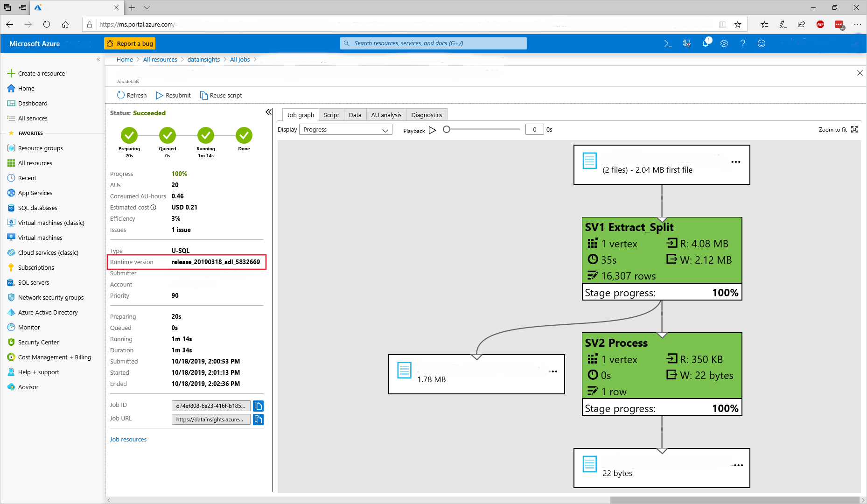This screenshot has width=867, height=504.
Task: Click the Playback play control
Action: [x=432, y=130]
